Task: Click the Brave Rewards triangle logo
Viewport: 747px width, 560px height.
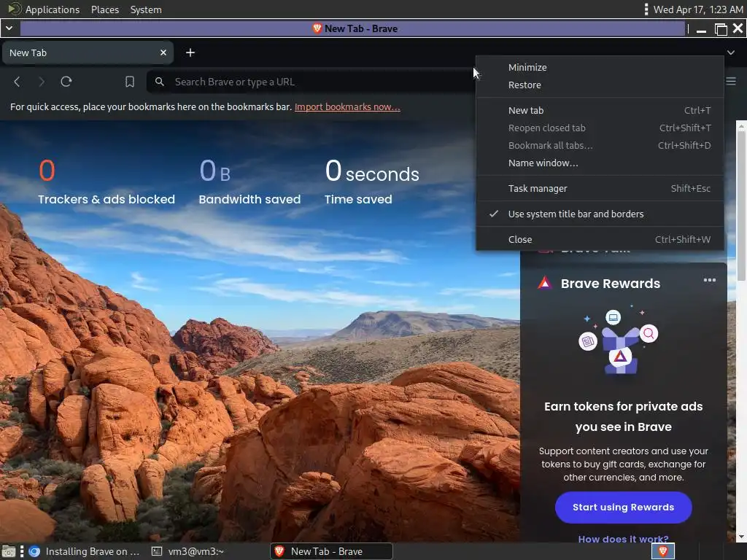Action: tap(545, 284)
